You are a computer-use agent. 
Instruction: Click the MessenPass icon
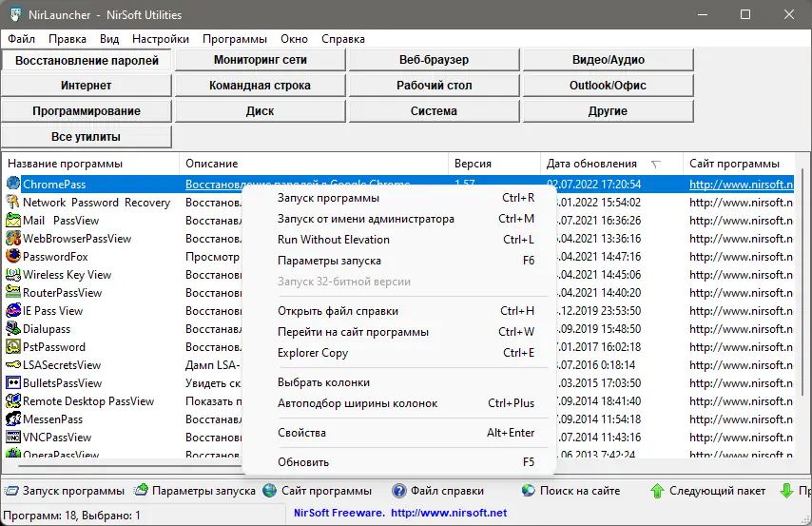pyautogui.click(x=13, y=419)
